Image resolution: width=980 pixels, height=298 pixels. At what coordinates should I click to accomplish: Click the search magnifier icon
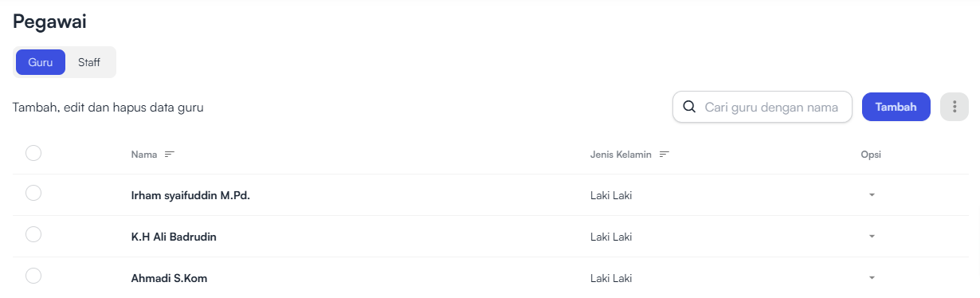[689, 107]
